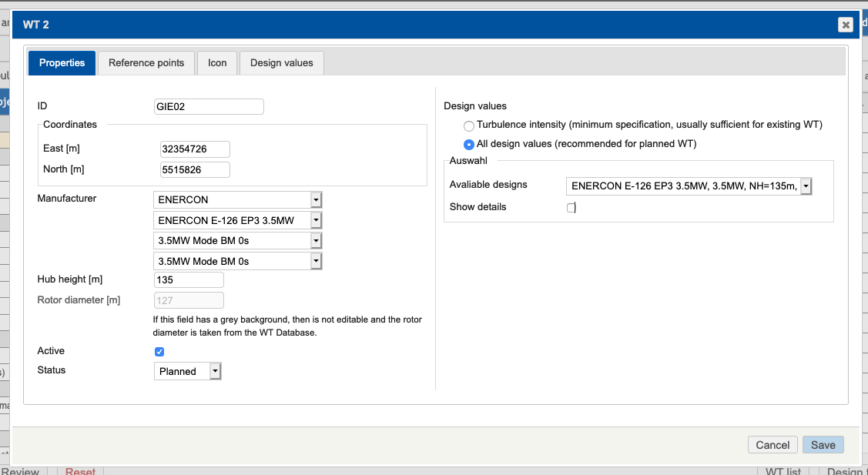Open the Status dropdown showing Planned

pos(215,370)
